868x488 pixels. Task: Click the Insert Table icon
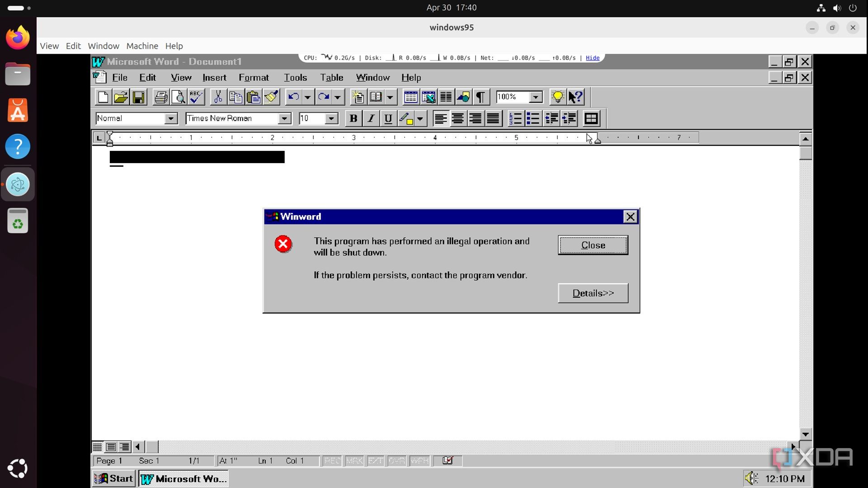[410, 97]
